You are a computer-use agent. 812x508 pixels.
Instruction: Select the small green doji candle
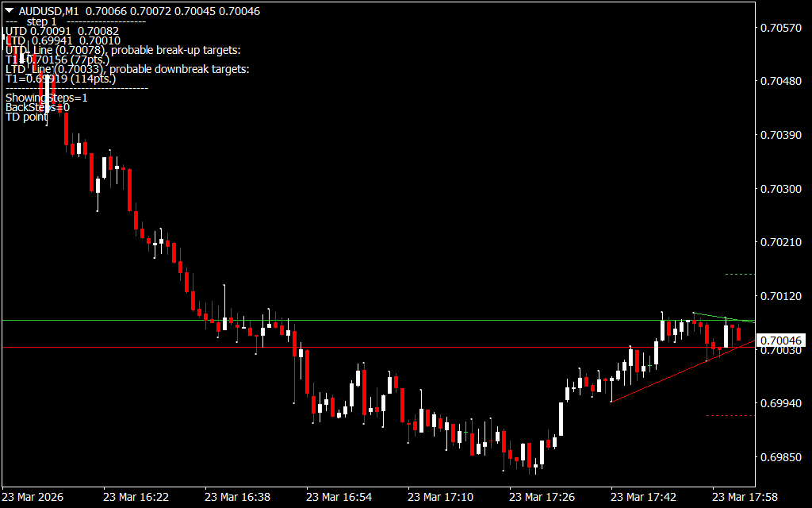click(x=649, y=365)
